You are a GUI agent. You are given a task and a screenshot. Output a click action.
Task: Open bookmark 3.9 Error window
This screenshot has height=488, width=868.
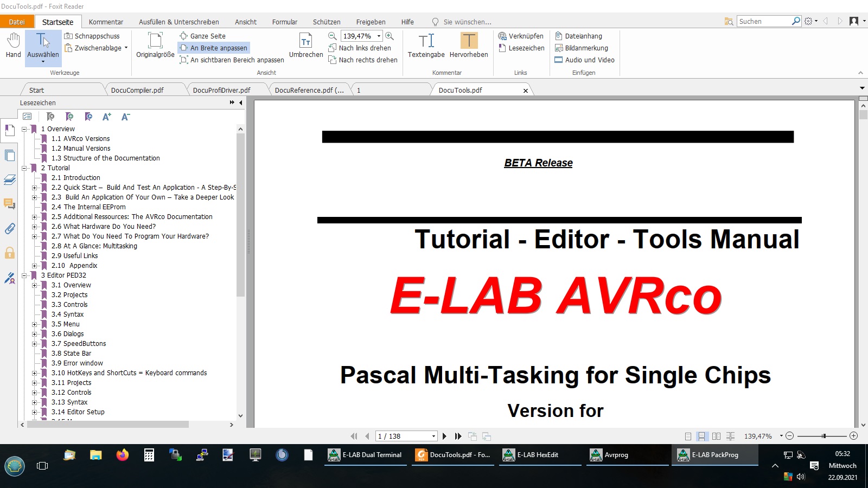pos(77,363)
